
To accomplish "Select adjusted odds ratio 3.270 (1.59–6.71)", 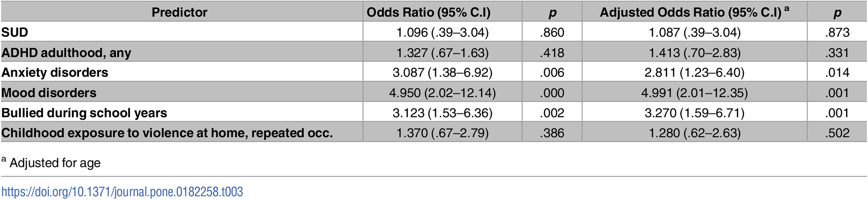I will pyautogui.click(x=694, y=113).
